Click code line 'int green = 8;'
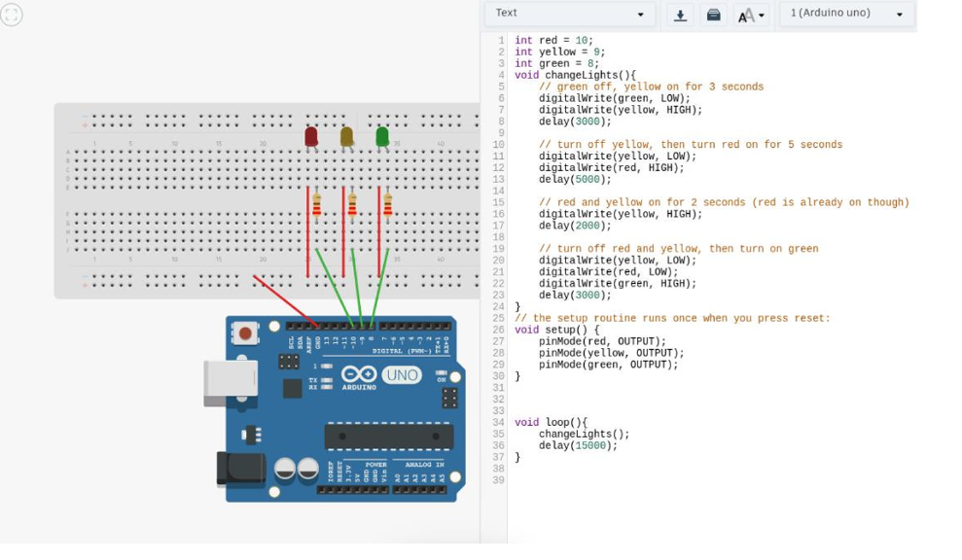962x560 pixels. [556, 64]
